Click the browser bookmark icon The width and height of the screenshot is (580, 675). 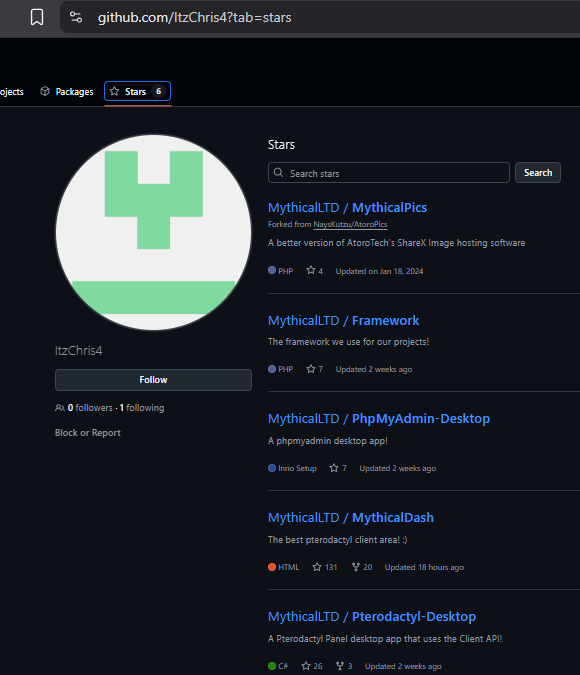tap(37, 17)
